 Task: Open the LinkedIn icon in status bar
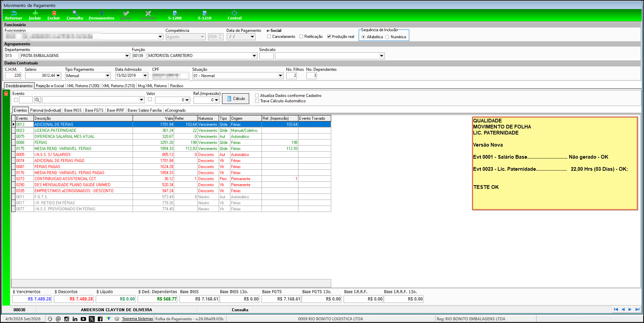pyautogui.click(x=75, y=319)
